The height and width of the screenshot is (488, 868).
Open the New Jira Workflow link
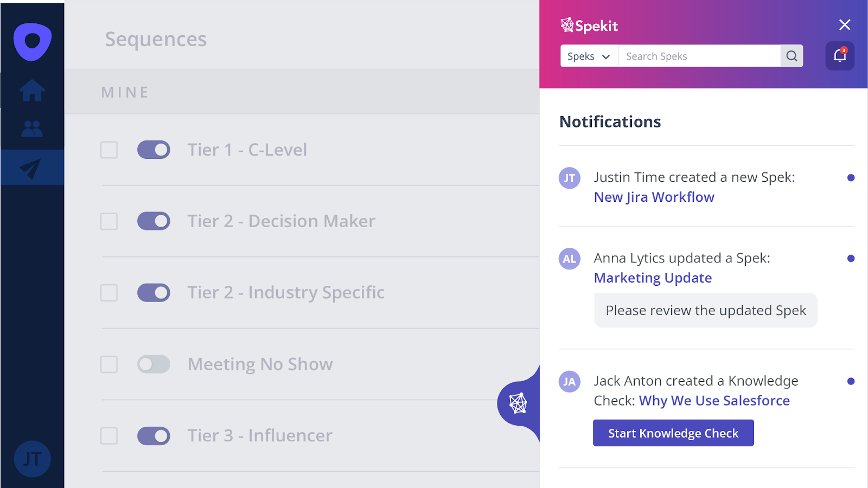pyautogui.click(x=654, y=197)
